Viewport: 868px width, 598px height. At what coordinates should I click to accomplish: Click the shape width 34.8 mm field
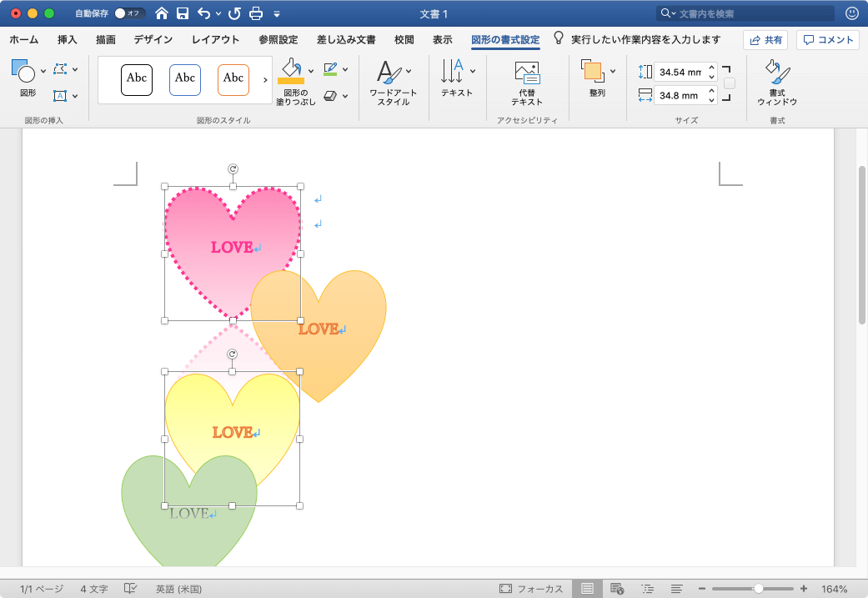680,95
